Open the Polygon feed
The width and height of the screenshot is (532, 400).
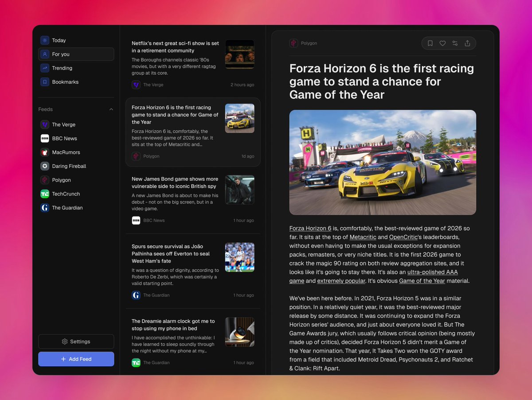(x=76, y=180)
